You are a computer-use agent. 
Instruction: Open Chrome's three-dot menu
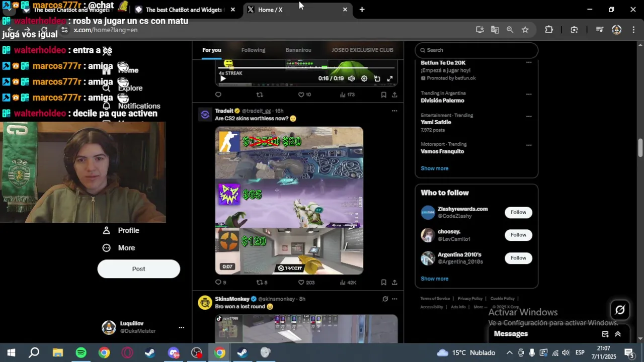pos(632,30)
